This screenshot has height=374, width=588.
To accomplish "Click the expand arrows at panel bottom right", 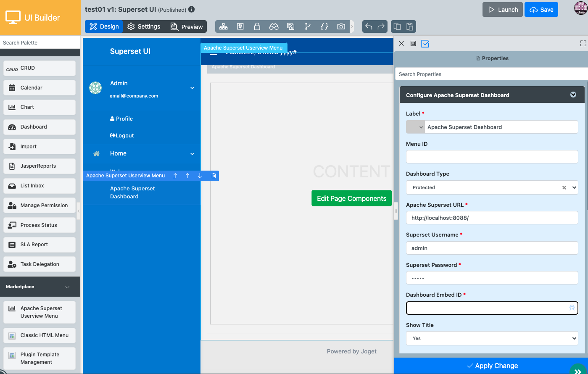I will [578, 371].
